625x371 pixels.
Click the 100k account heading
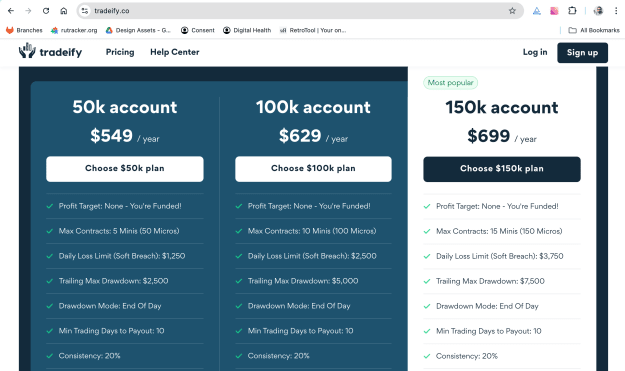coord(313,107)
